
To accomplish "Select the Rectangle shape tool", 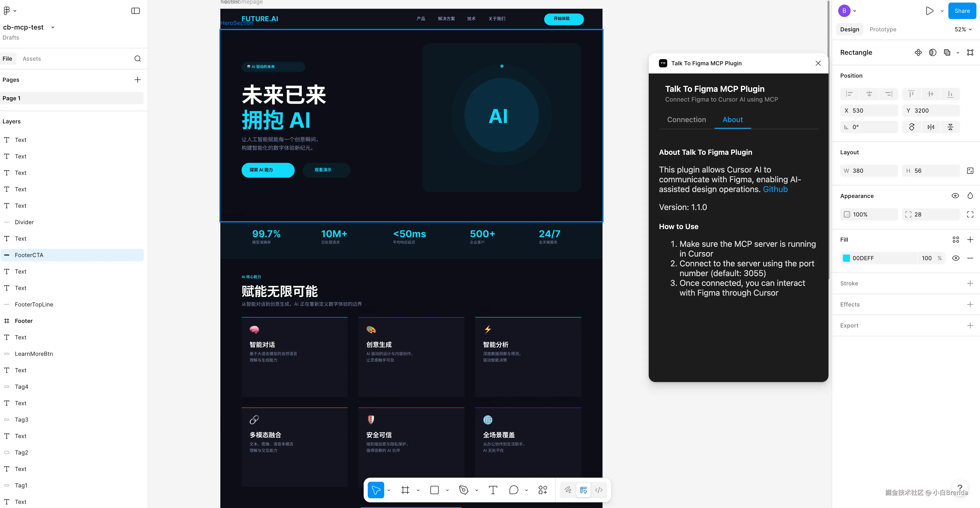I will [x=434, y=490].
